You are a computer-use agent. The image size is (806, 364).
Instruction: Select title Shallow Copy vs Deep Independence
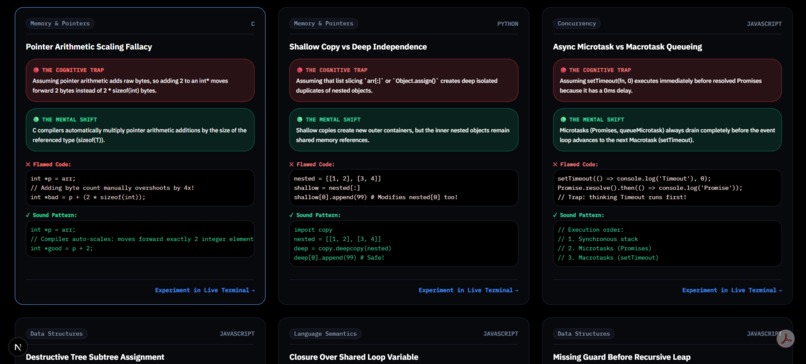pos(358,47)
